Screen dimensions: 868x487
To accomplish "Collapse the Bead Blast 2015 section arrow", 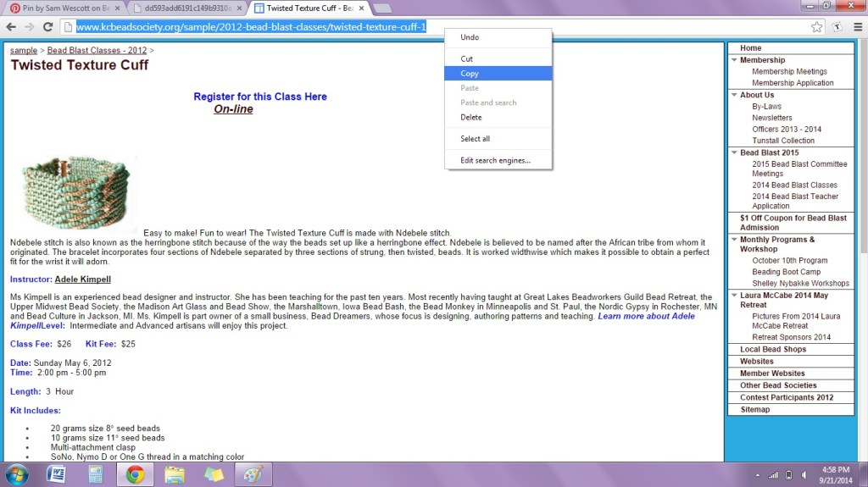I will [x=734, y=152].
